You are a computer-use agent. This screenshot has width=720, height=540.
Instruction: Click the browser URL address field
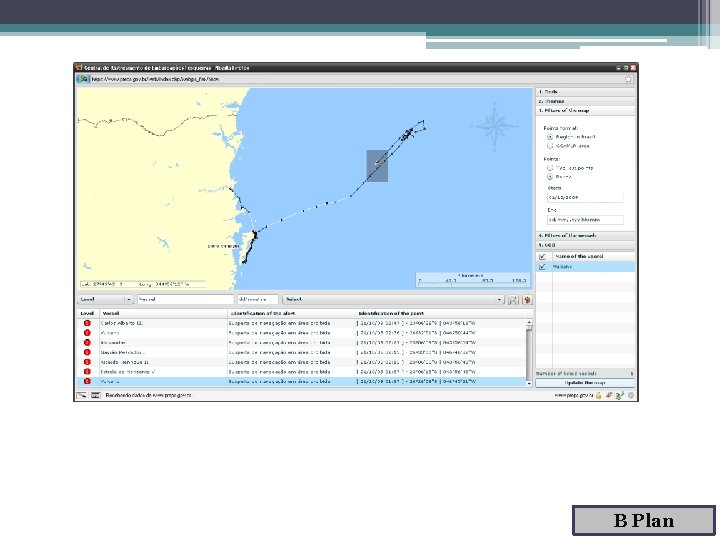[356, 79]
